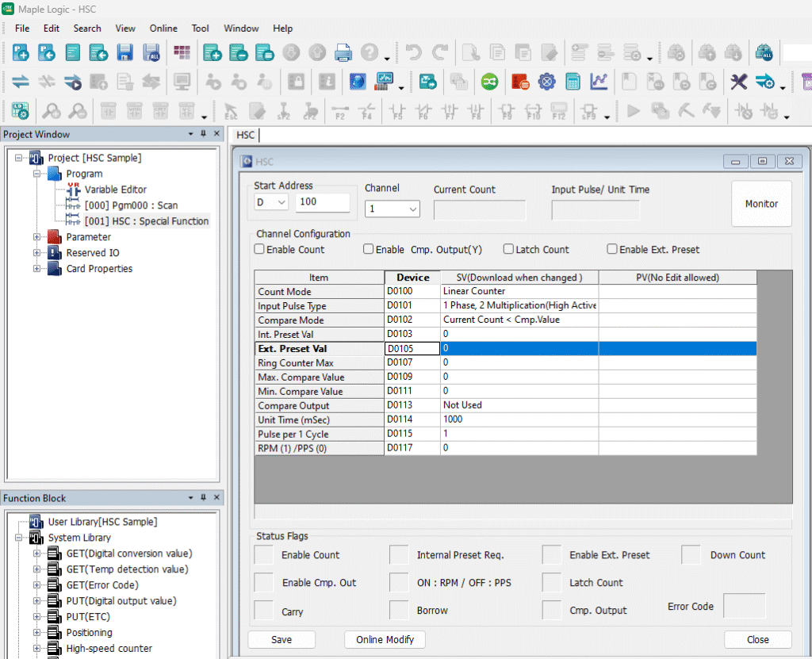This screenshot has width=812, height=659.
Task: Open the Project Window panel options arrow
Action: click(x=190, y=134)
